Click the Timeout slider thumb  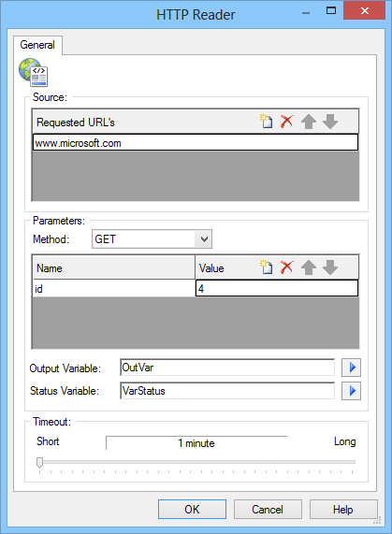click(40, 463)
